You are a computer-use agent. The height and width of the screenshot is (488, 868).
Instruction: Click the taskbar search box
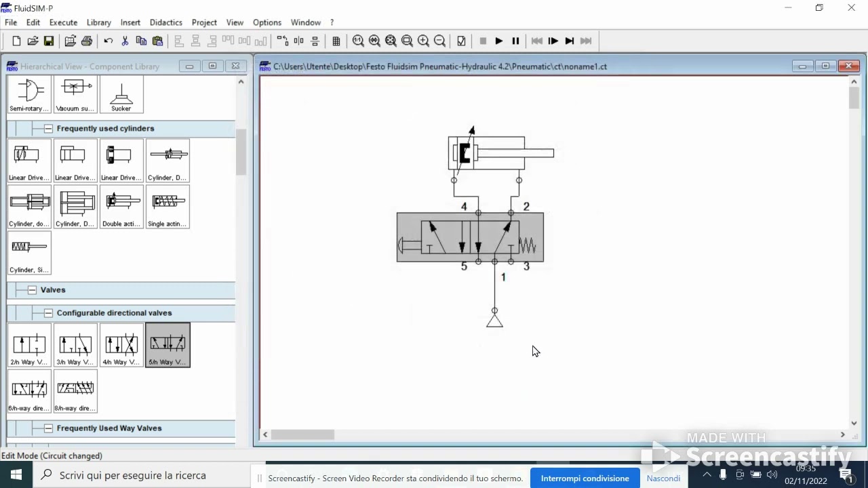tap(141, 475)
